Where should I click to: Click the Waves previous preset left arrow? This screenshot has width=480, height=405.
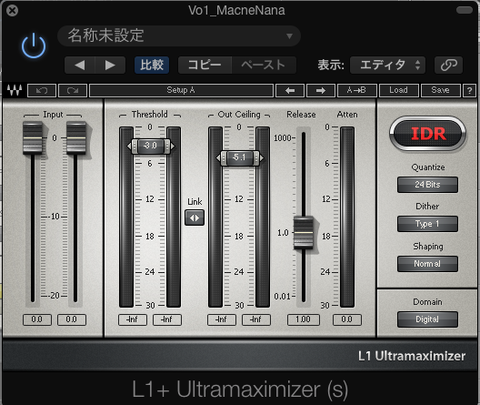click(290, 90)
